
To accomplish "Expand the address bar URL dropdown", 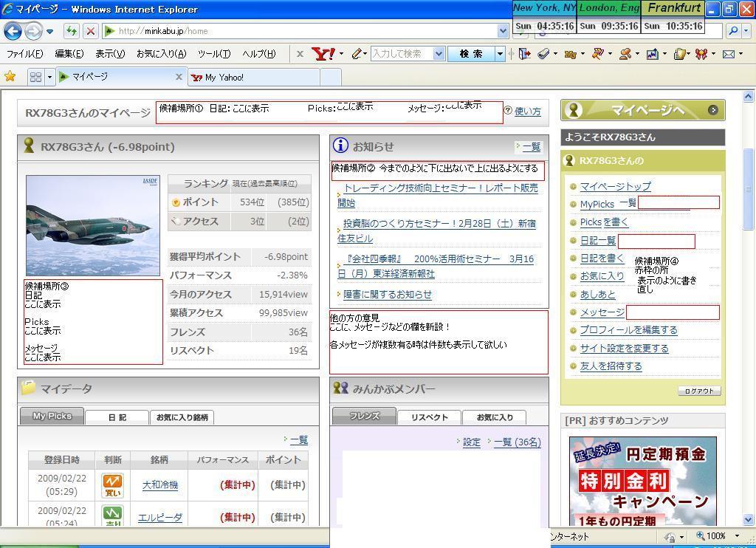I will (x=503, y=31).
